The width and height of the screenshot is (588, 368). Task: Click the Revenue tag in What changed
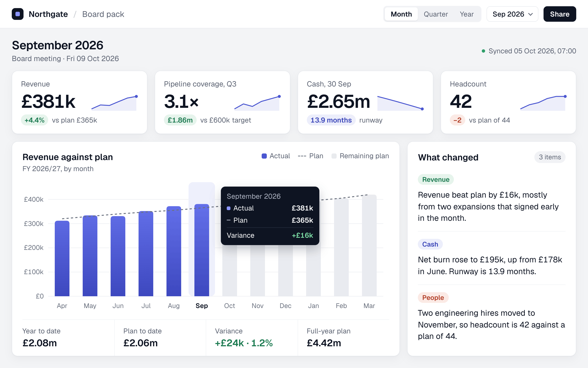coord(436,180)
